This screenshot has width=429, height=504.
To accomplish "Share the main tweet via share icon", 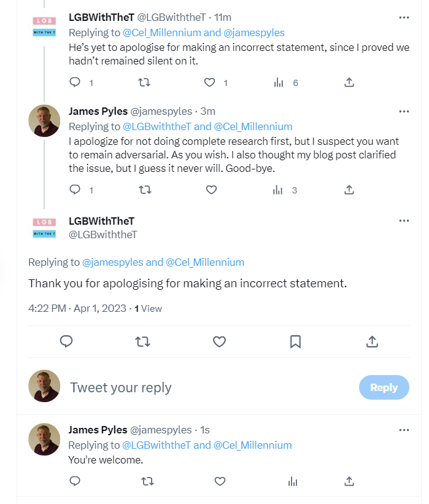I will [372, 342].
